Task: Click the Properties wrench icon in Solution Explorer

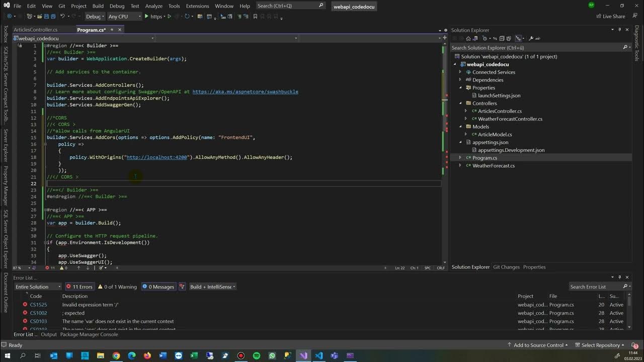Action: click(531, 38)
